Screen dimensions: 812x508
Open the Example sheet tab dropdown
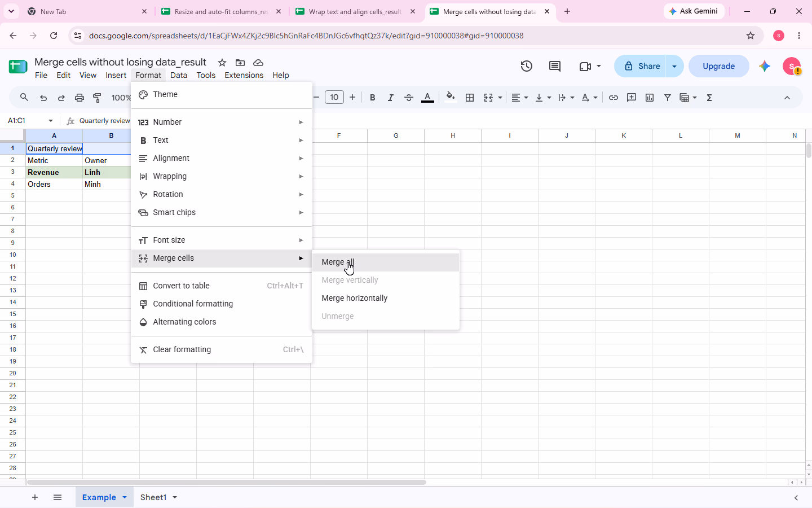click(125, 497)
